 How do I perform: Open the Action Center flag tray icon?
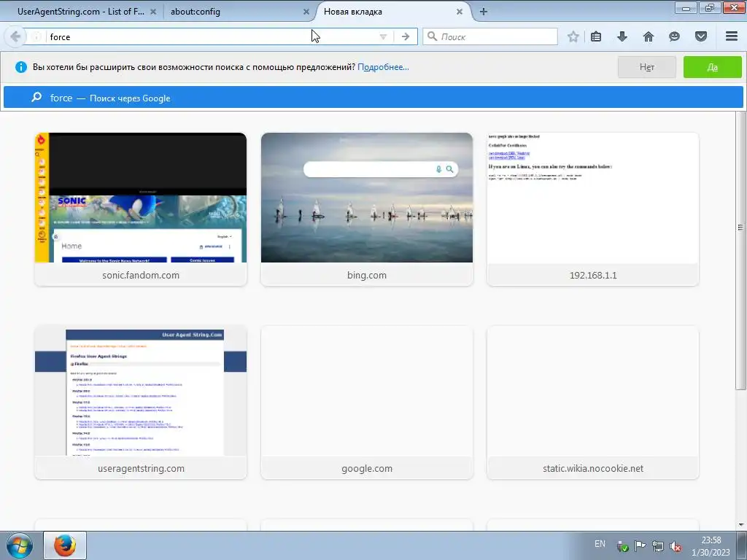[x=640, y=545]
